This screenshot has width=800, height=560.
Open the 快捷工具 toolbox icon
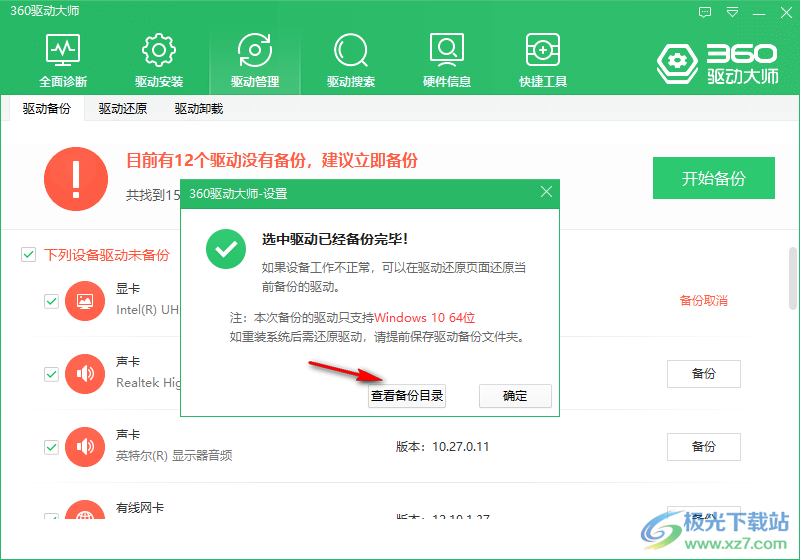pyautogui.click(x=543, y=60)
